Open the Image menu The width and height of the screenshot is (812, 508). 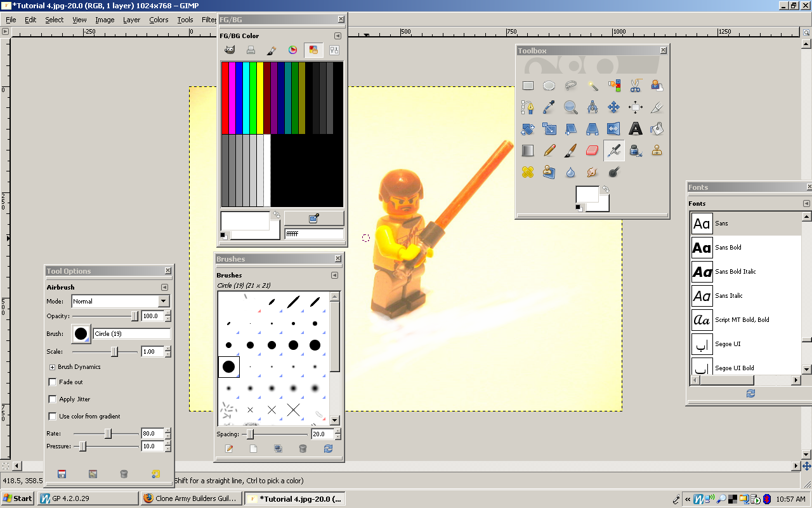click(105, 20)
